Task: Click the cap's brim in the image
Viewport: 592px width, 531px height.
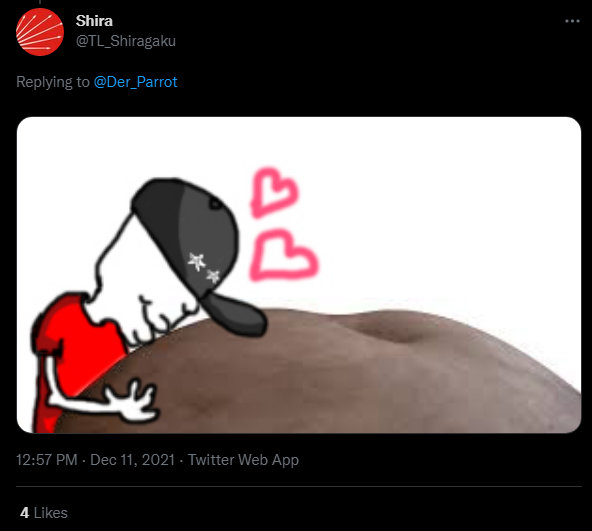Action: point(236,315)
